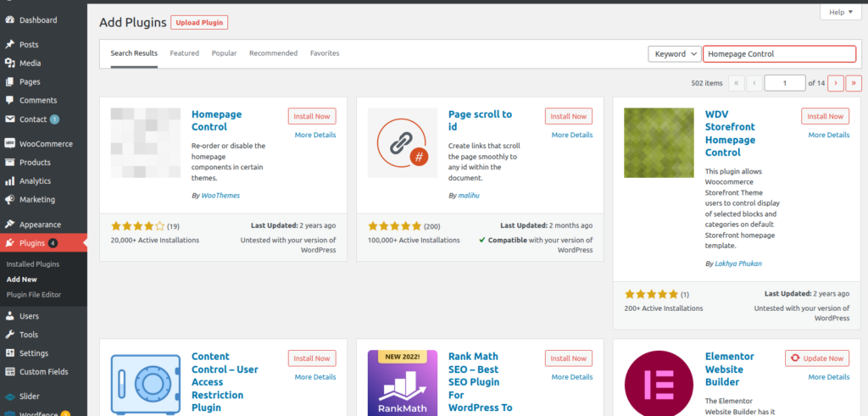Click the Appearance paintbrush icon
This screenshot has width=868, height=416.
click(x=9, y=225)
